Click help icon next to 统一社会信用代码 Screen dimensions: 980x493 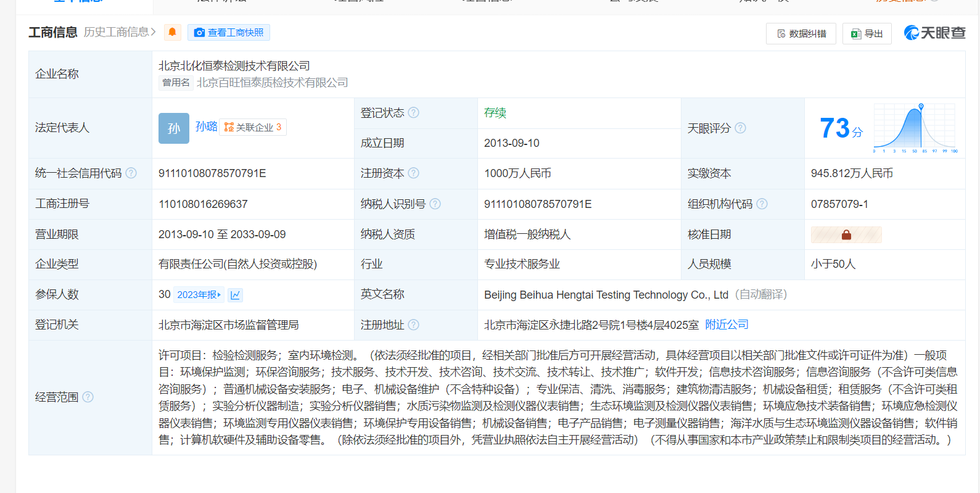coord(131,173)
